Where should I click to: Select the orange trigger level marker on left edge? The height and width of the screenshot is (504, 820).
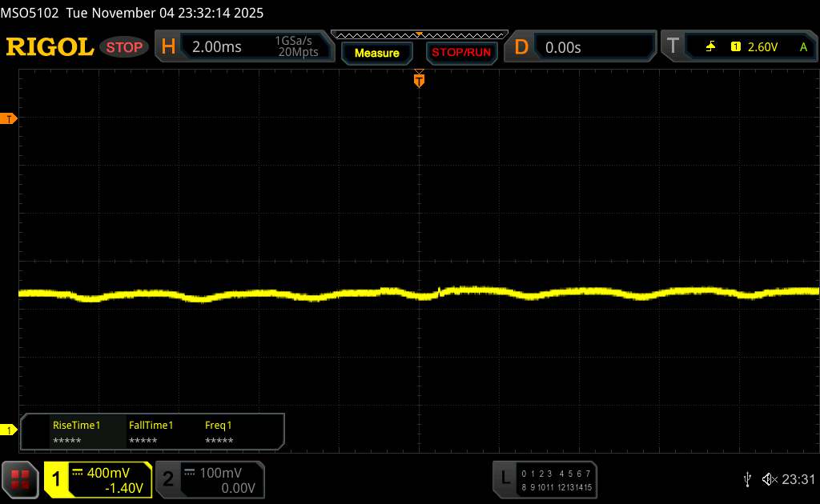[10, 119]
